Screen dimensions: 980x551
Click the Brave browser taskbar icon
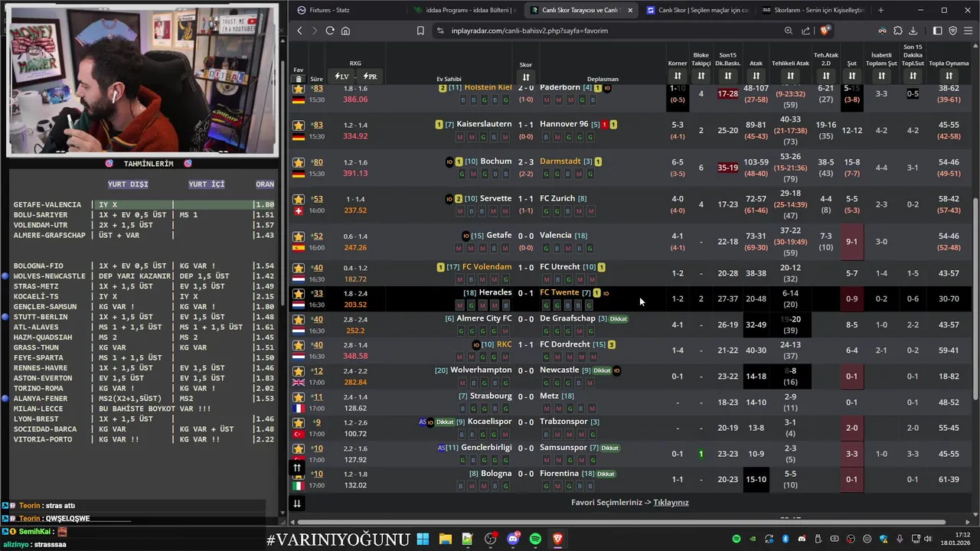558,540
